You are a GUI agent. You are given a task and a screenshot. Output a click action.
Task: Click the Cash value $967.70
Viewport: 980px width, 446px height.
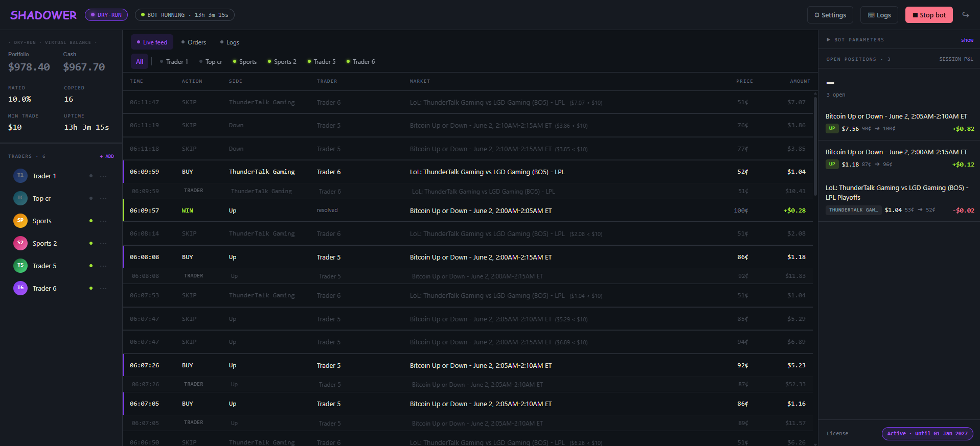pyautogui.click(x=84, y=67)
